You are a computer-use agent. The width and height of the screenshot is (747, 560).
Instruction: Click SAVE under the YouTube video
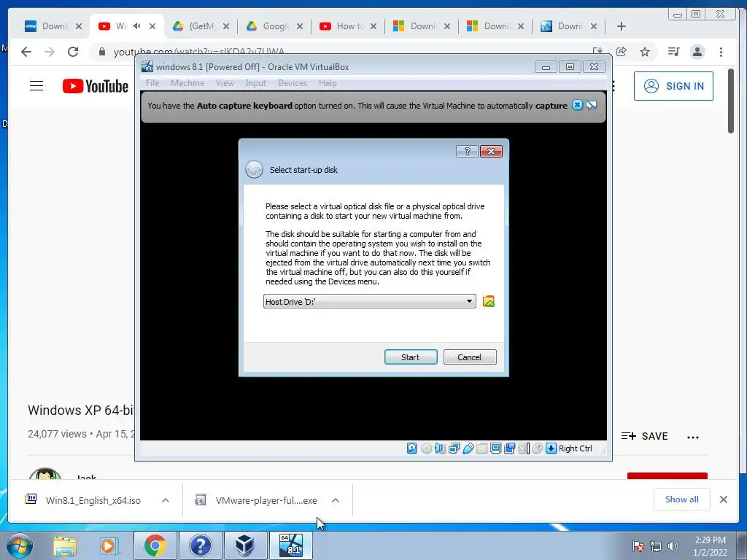coord(645,436)
